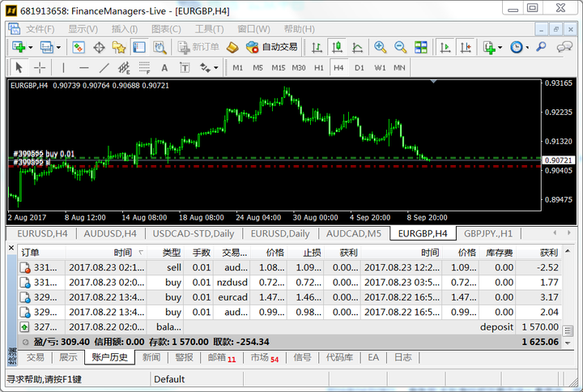Select the Fibonacci retracement tool

tap(144, 68)
